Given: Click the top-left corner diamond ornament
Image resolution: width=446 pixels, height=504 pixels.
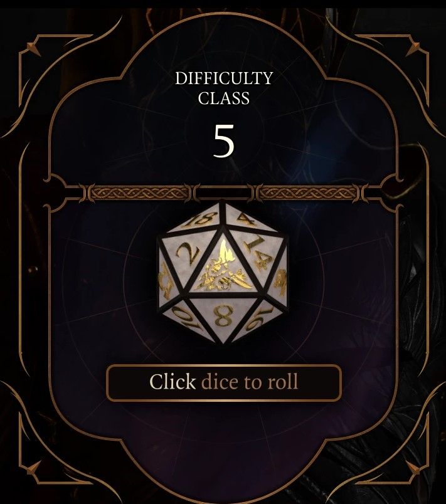Looking at the screenshot, I should point(33,48).
